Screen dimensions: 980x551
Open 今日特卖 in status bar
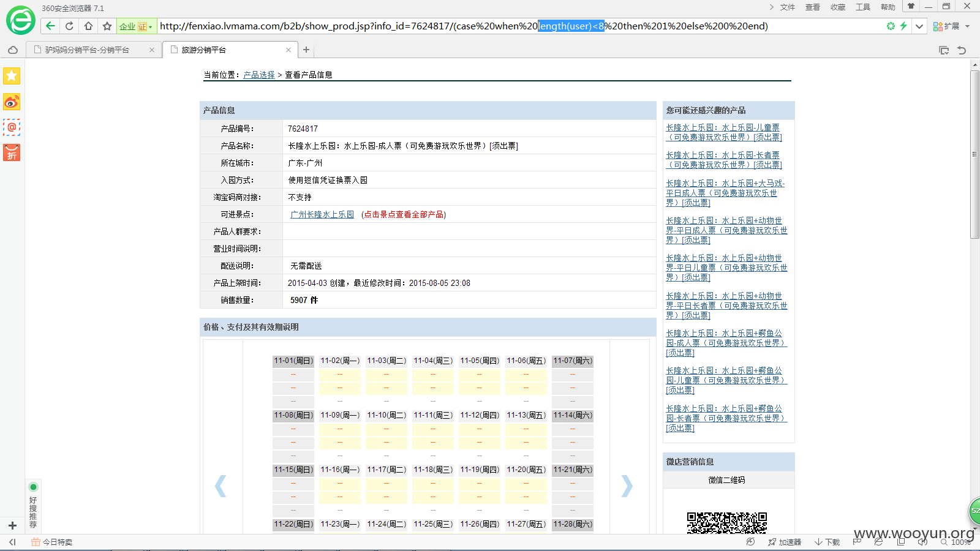[x=52, y=542]
